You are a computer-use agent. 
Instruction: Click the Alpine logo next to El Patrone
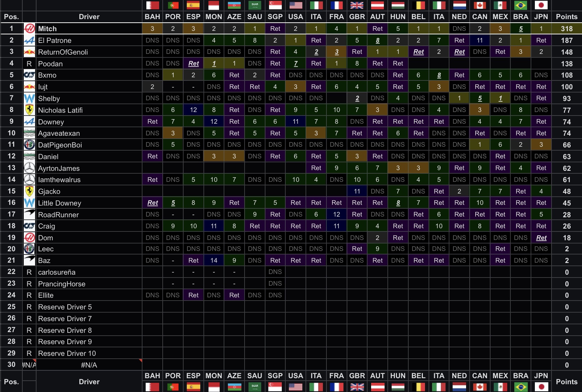point(29,40)
